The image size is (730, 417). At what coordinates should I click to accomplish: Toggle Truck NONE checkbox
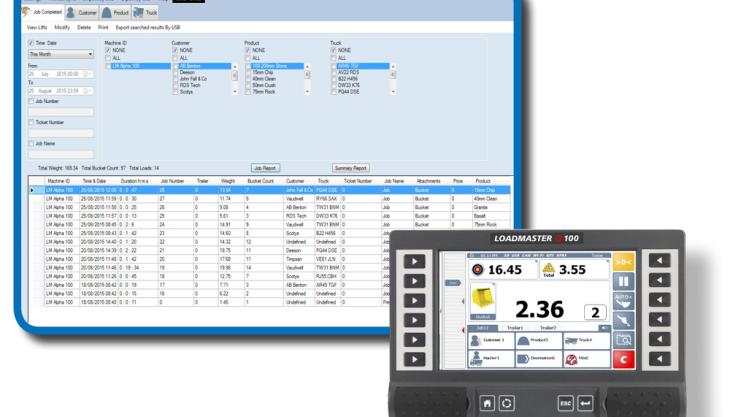point(333,50)
